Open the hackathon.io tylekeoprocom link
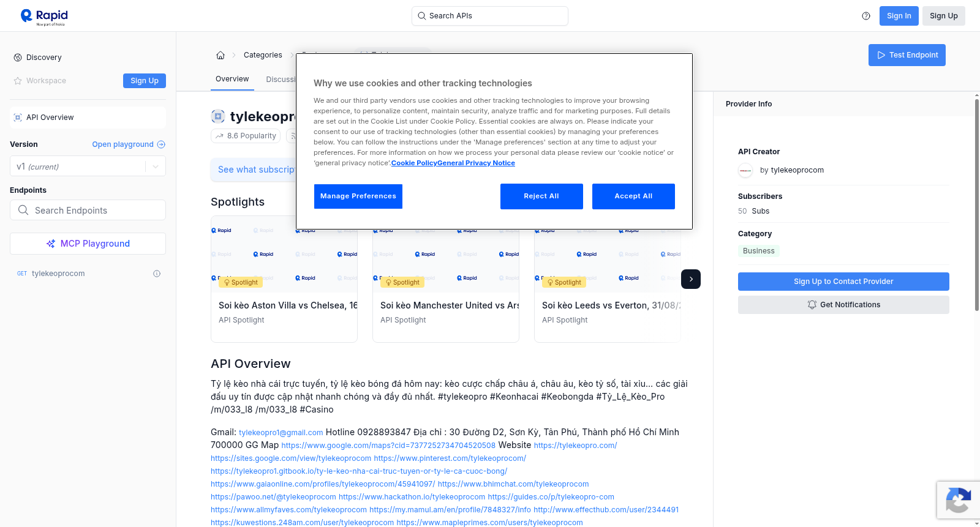The image size is (980, 527). 412,497
